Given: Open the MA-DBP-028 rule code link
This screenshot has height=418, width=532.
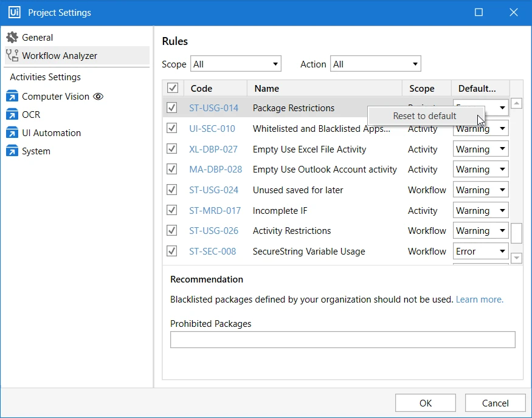Looking at the screenshot, I should click(216, 169).
